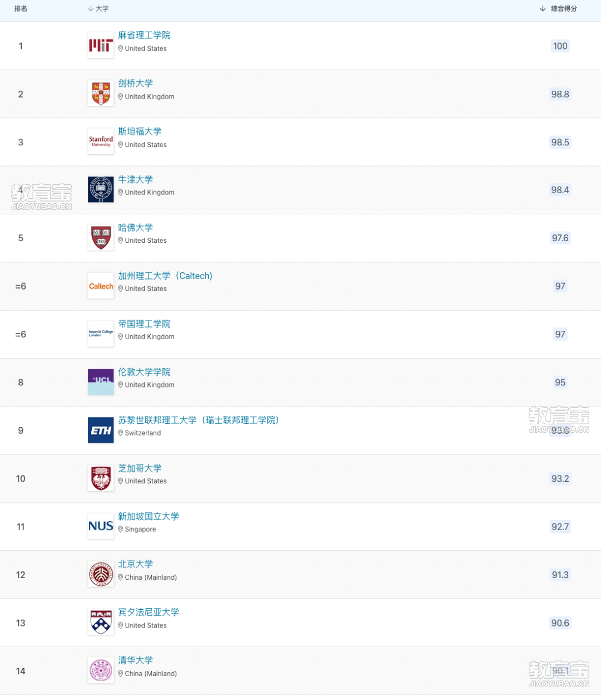The image size is (601, 700).
Task: Click the Tsinghua University seal icon
Action: [101, 670]
